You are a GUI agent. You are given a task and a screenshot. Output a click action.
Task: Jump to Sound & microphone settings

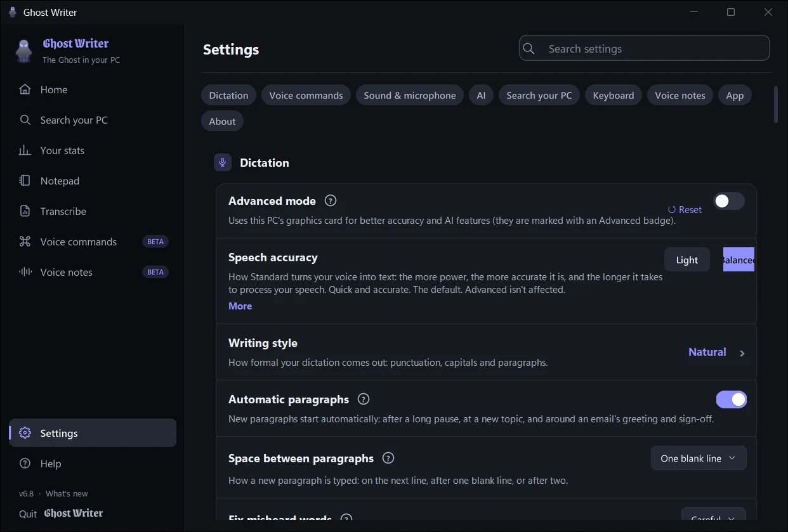point(410,95)
